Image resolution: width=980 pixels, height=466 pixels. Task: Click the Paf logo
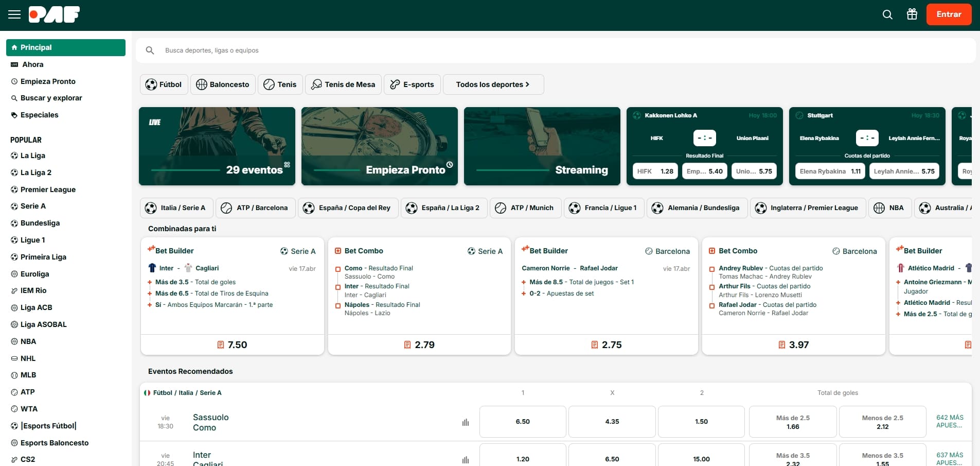coord(55,14)
